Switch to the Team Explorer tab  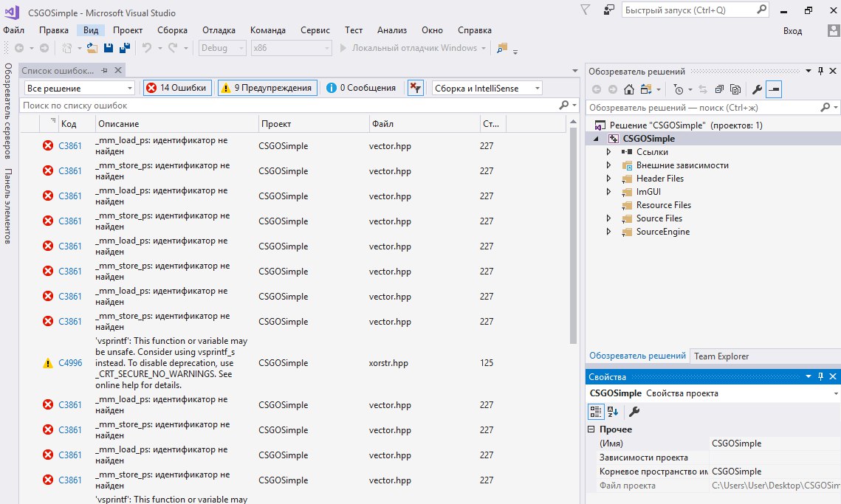click(x=721, y=356)
